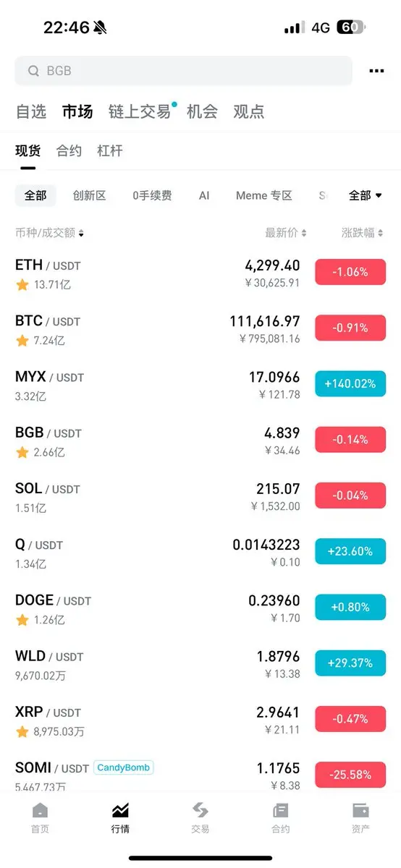Toggle the BTC favorite star
Image resolution: width=401 pixels, height=868 pixels.
[x=22, y=341]
